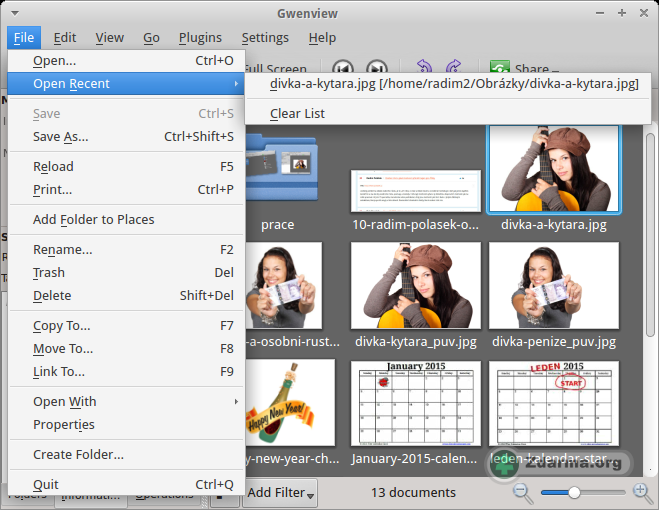Choose Save As... menu entry
The image size is (659, 510).
(126, 137)
